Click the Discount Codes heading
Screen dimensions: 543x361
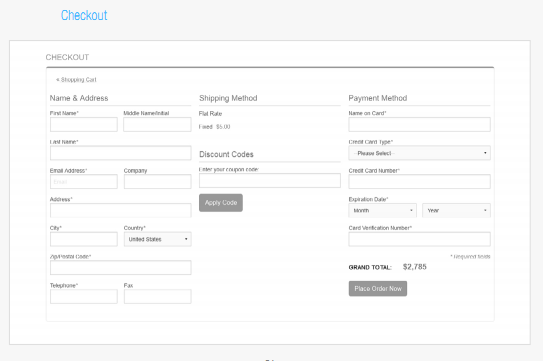[226, 154]
